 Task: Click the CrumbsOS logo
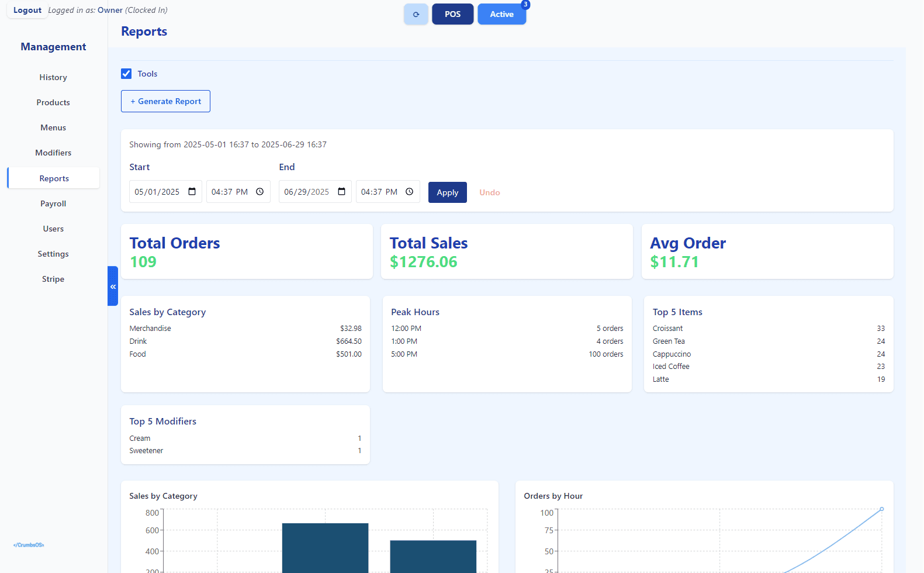pos(29,545)
